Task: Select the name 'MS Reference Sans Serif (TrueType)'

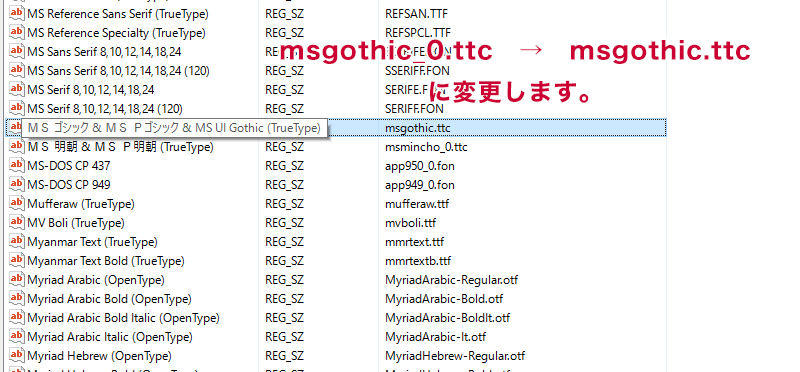Action: coord(118,14)
